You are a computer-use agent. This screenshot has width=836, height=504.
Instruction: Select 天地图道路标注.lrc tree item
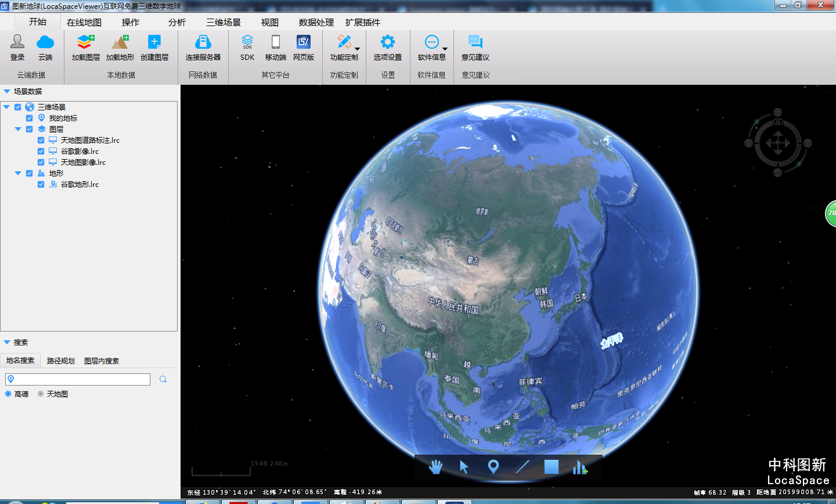click(x=90, y=140)
